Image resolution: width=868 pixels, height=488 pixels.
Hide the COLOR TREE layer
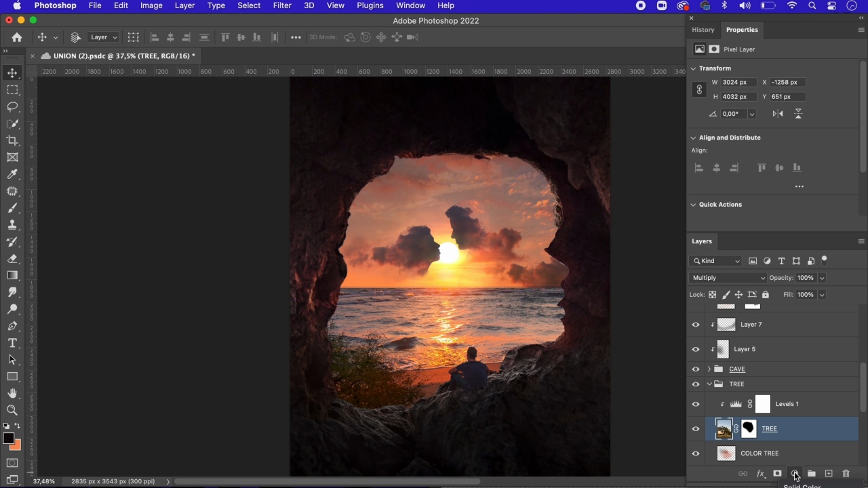[696, 453]
